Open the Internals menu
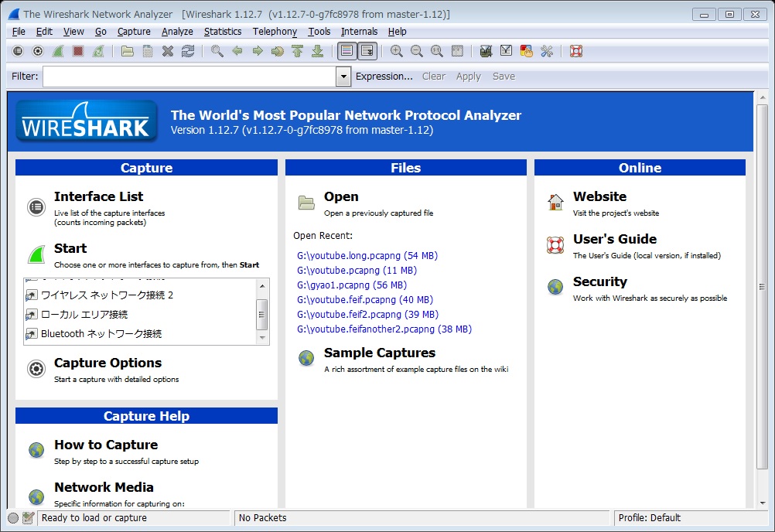Screen dimensions: 775x532 point(360,32)
